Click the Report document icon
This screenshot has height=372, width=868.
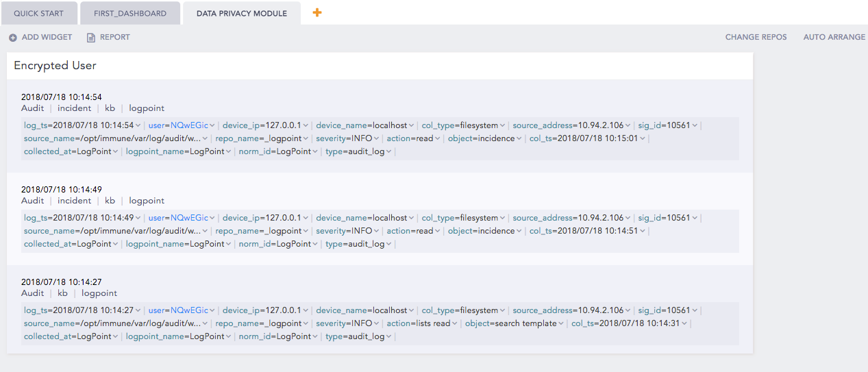pos(90,38)
